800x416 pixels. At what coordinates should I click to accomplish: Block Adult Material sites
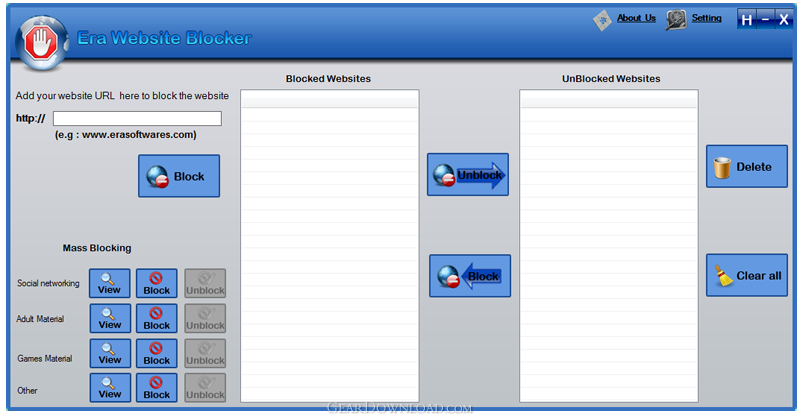[x=157, y=319]
